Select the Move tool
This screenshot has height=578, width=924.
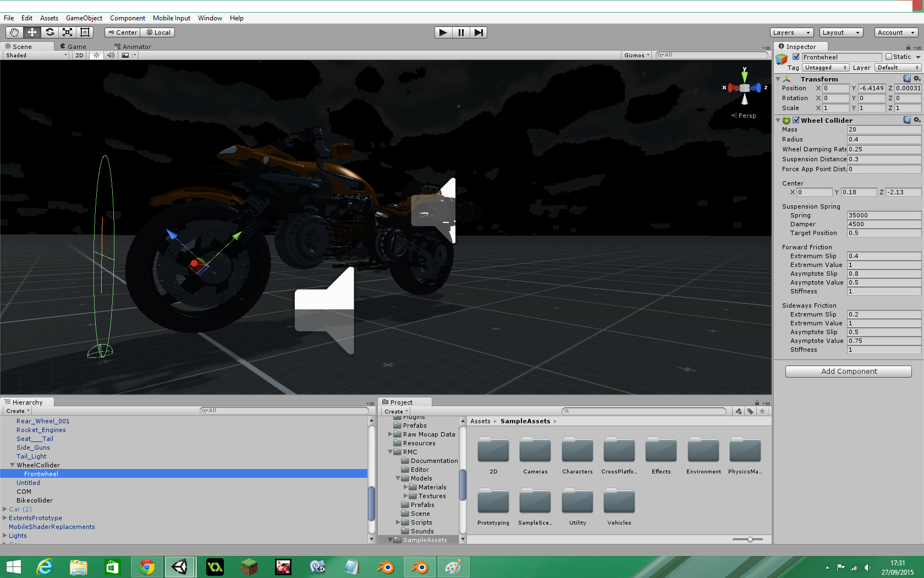click(32, 32)
